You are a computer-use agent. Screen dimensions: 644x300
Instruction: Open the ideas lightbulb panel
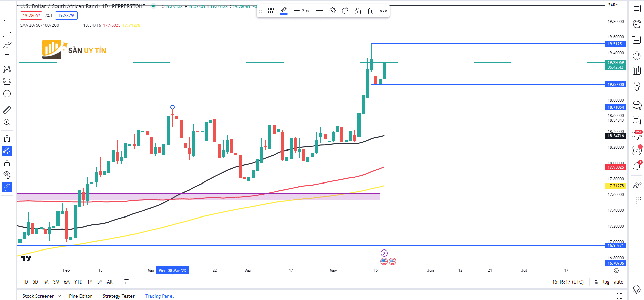tap(637, 86)
